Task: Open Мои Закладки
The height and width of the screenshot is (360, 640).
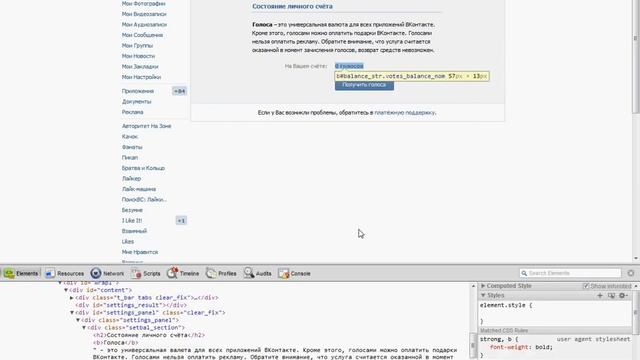Action: coord(140,67)
